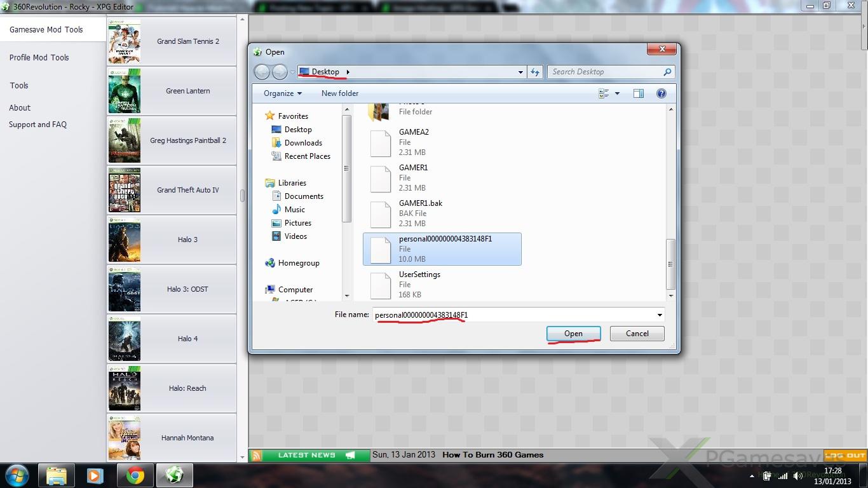
Task: Expand the address bar path dropdown
Action: click(520, 72)
